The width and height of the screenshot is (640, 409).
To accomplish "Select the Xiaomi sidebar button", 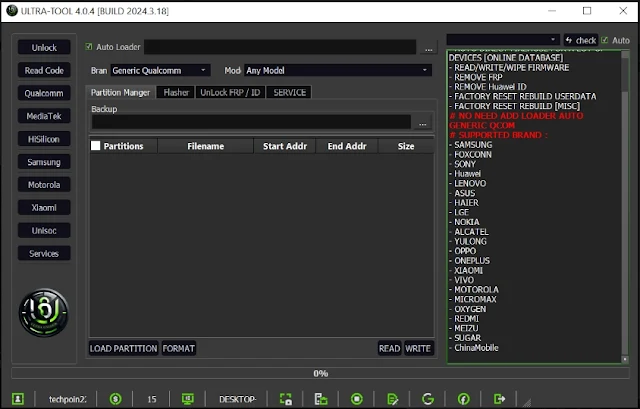I will click(44, 208).
